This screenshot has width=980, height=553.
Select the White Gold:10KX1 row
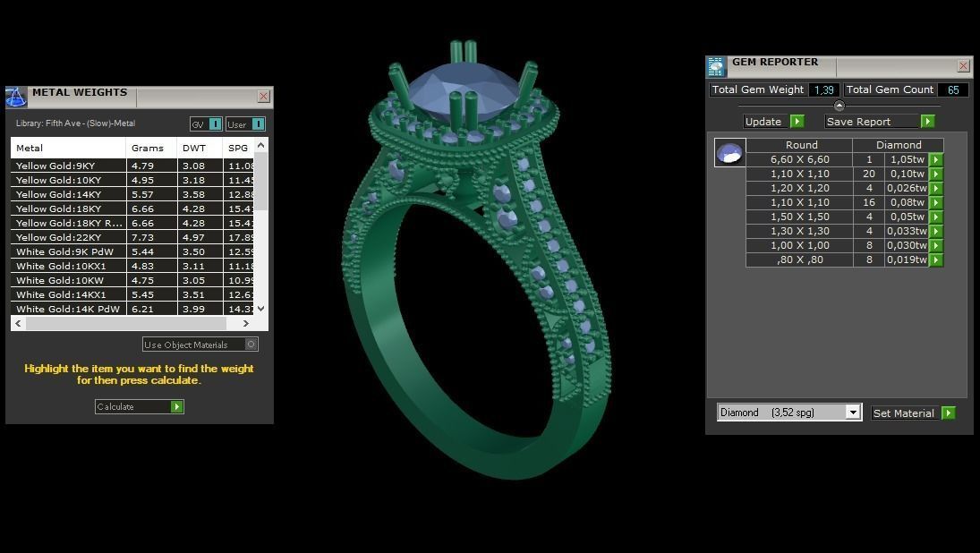[x=132, y=266]
